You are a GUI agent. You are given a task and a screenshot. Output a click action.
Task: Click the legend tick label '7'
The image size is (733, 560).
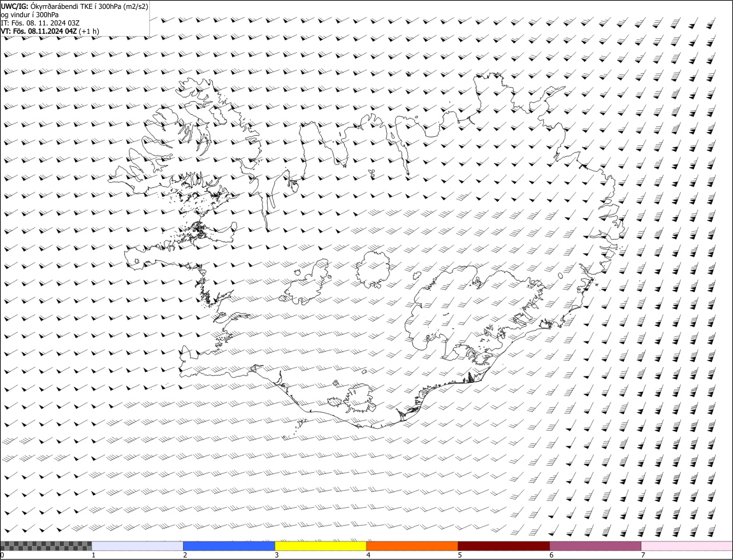(x=643, y=556)
